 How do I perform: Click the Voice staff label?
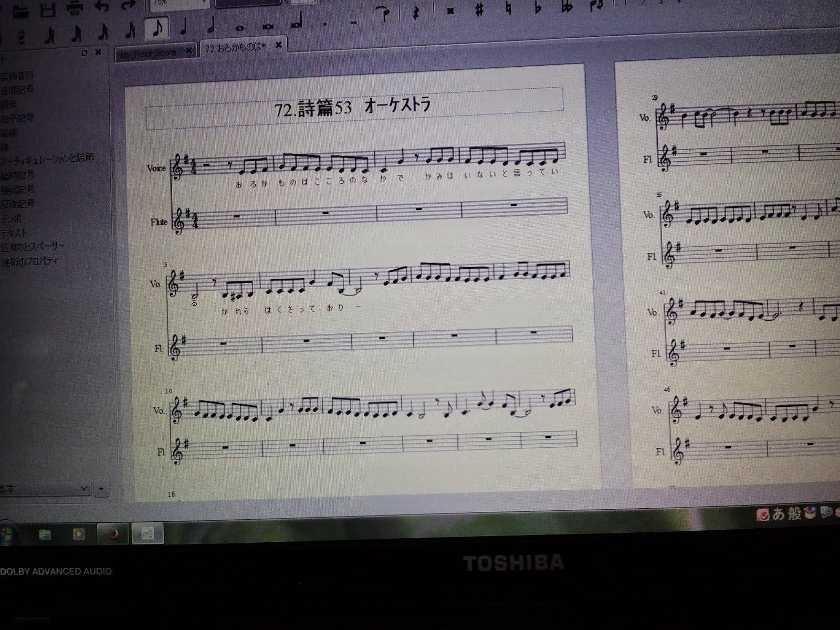pos(156,168)
